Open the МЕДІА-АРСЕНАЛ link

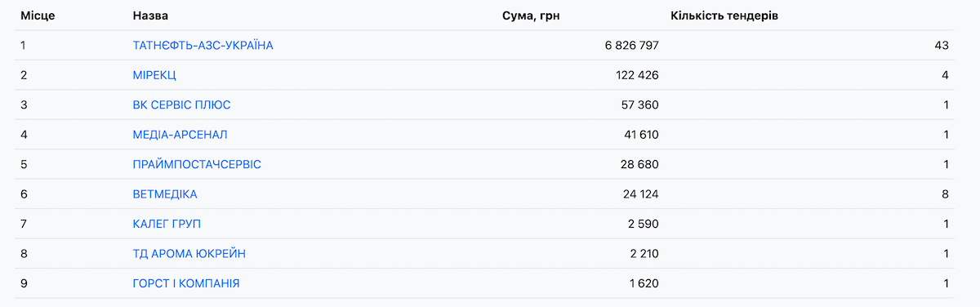click(180, 135)
